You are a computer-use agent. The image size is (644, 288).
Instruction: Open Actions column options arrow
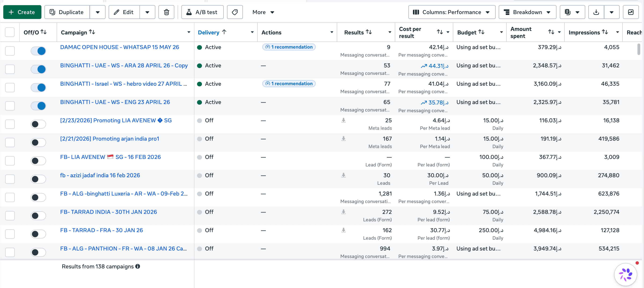[x=332, y=32]
